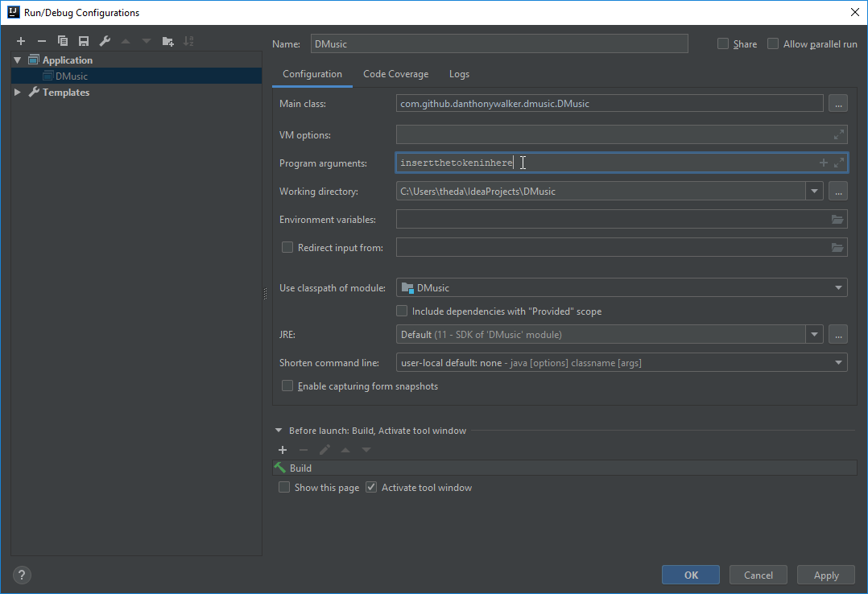Viewport: 868px width, 594px height.
Task: Open the JRE dropdown arrow
Action: (x=814, y=334)
